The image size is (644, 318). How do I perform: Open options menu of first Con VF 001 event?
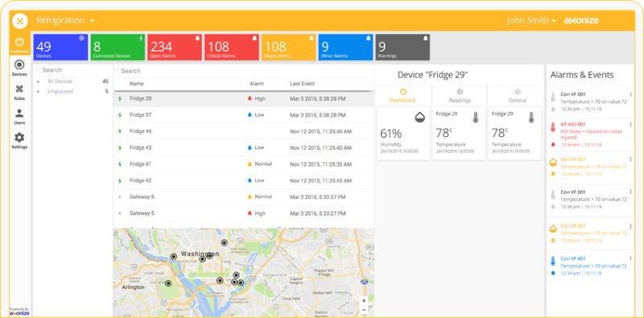631,94
